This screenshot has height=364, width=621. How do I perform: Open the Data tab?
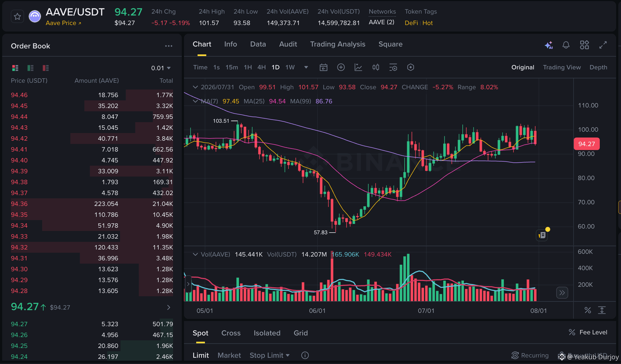(258, 44)
